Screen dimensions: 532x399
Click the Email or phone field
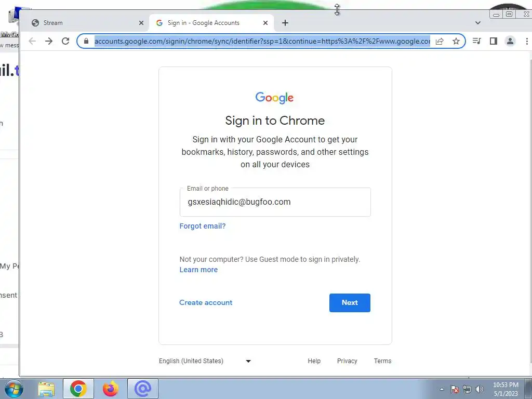coord(275,202)
